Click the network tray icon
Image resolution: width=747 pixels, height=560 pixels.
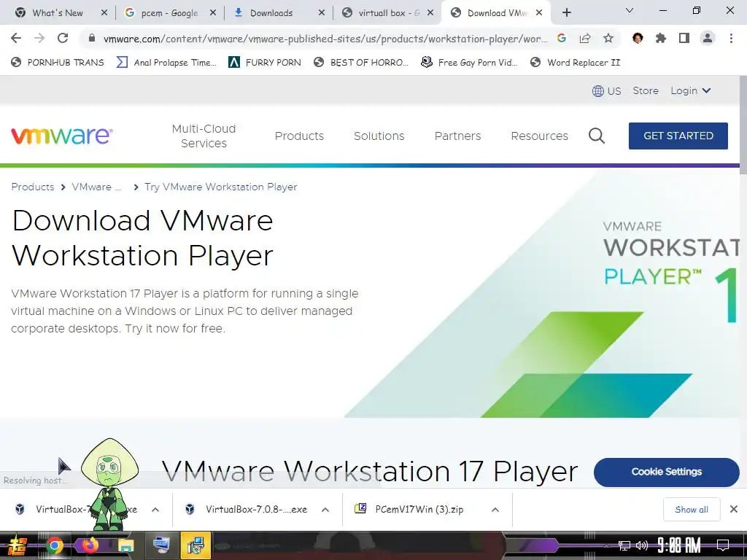coord(624,545)
